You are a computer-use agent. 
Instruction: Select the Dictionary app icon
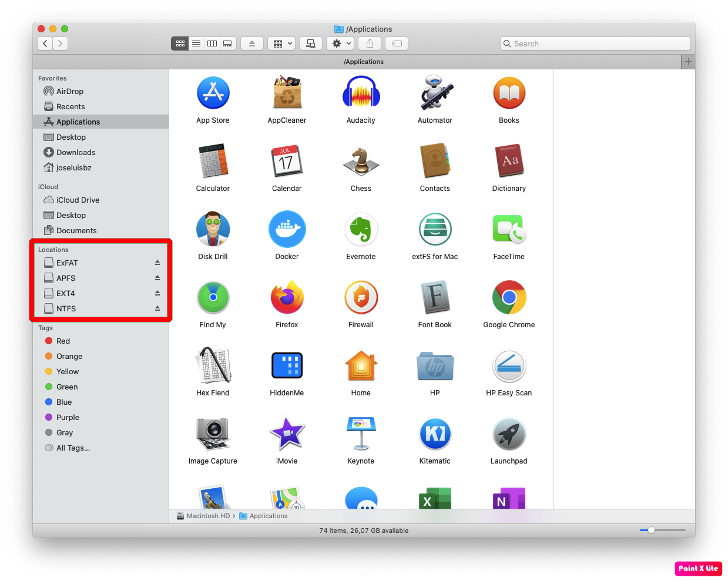click(x=509, y=161)
